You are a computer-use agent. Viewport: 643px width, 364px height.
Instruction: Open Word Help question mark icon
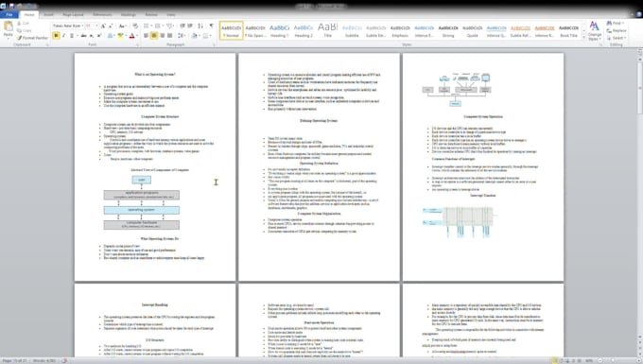click(639, 14)
